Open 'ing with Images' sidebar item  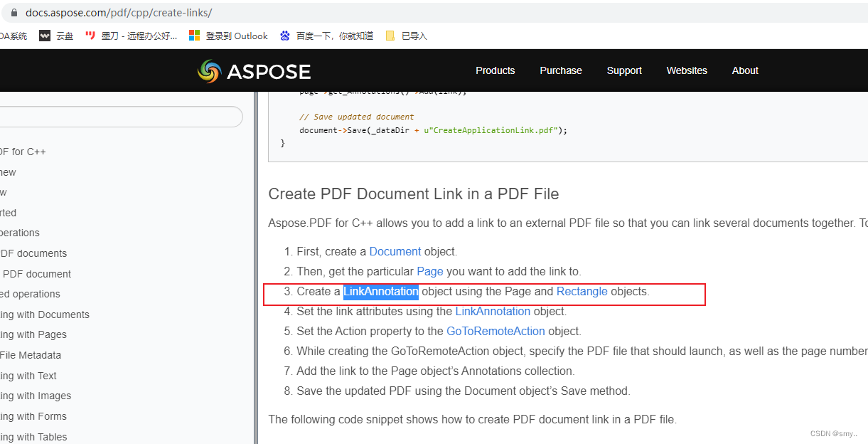pos(36,396)
